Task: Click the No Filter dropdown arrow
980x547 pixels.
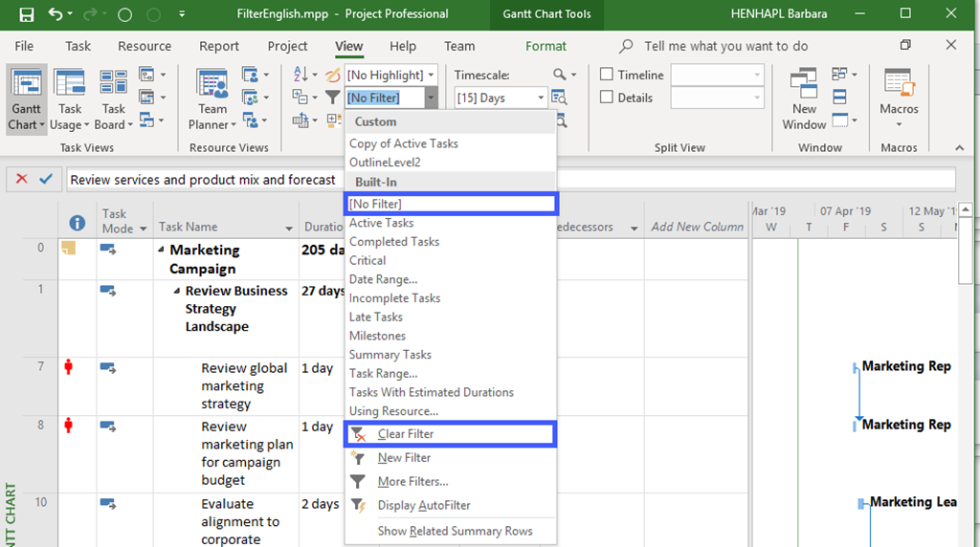Action: click(431, 98)
